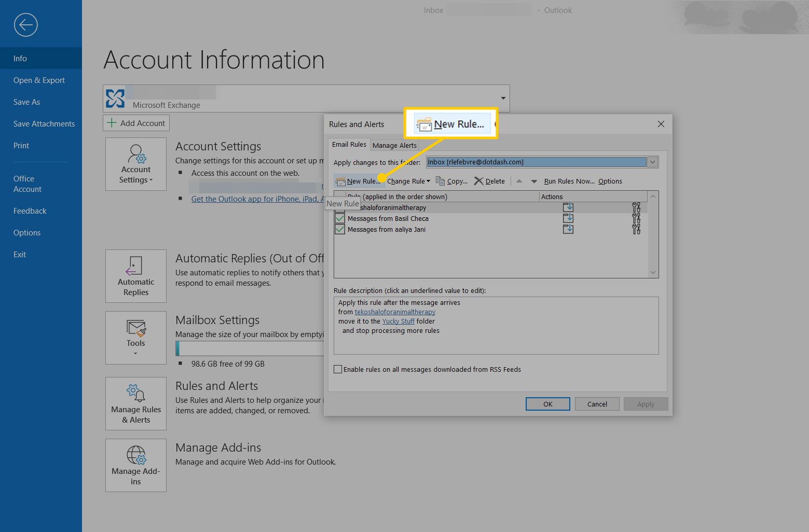The image size is (809, 532).
Task: Click OK in Rules and Alerts dialog
Action: 548,404
